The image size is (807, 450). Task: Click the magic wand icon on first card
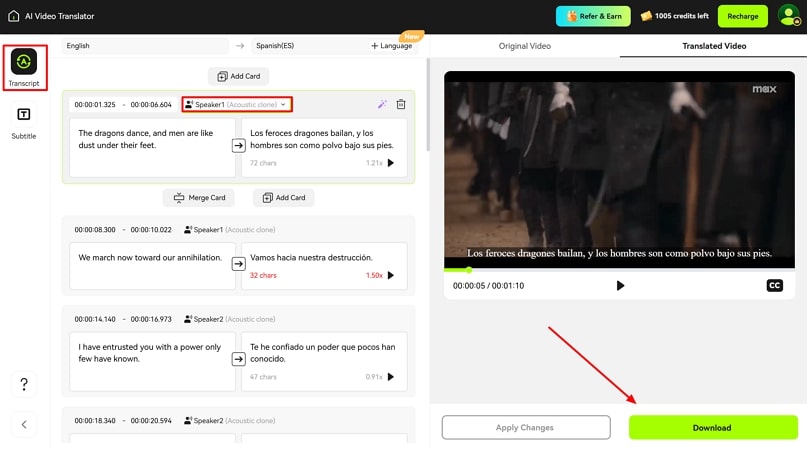click(x=382, y=104)
